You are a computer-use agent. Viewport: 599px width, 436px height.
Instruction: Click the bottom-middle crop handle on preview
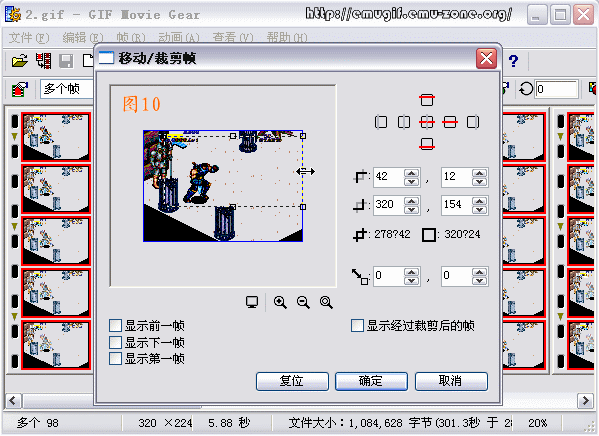click(x=233, y=207)
